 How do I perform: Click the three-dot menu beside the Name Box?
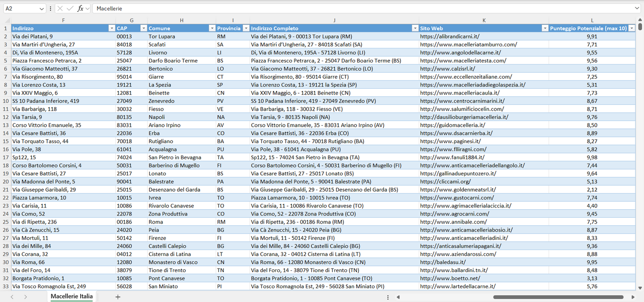(x=50, y=8)
